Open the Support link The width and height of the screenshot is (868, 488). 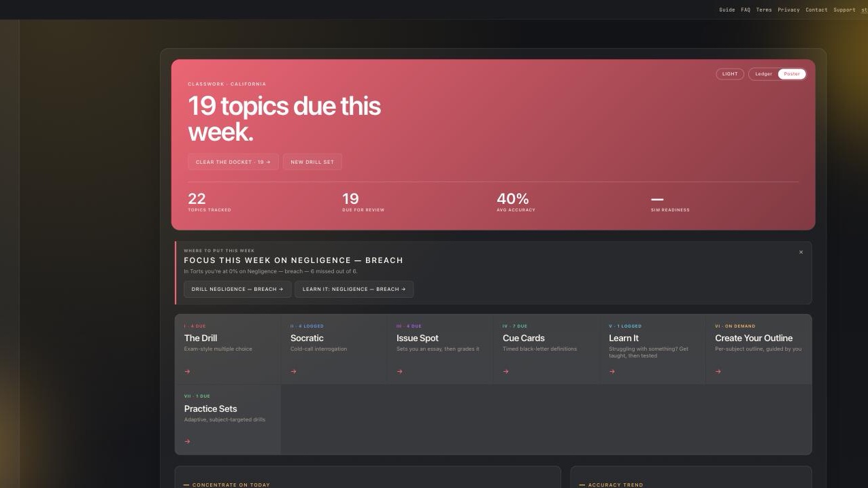844,10
